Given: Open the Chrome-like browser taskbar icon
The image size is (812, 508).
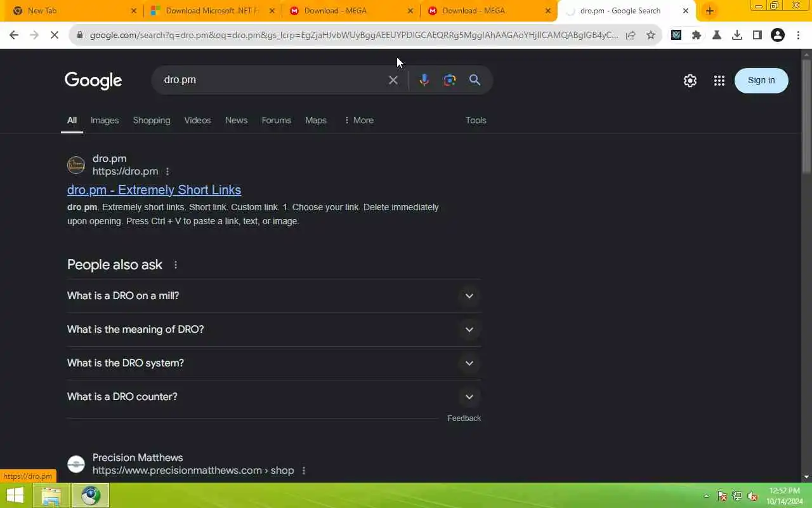Looking at the screenshot, I should 90,495.
